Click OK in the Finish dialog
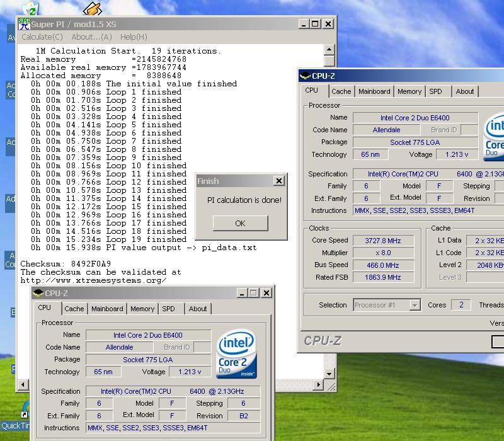 pyautogui.click(x=240, y=223)
